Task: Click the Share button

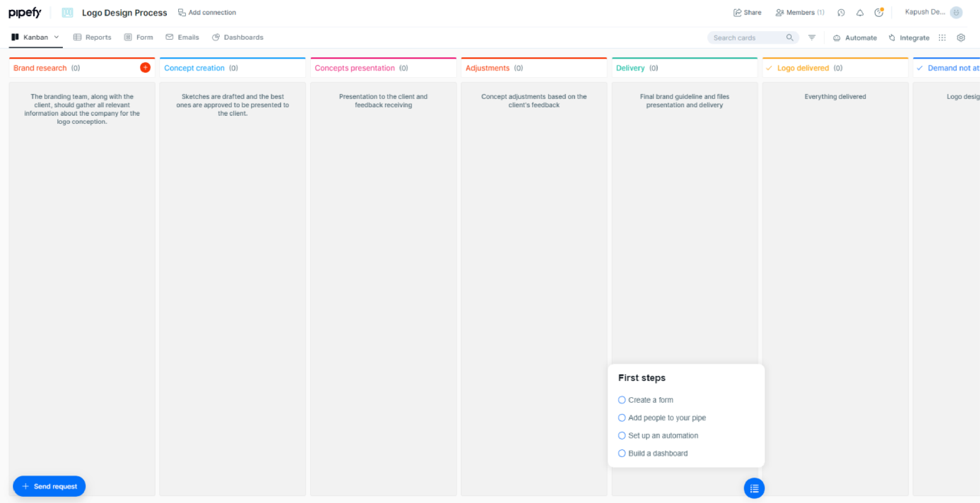Action: pyautogui.click(x=746, y=13)
